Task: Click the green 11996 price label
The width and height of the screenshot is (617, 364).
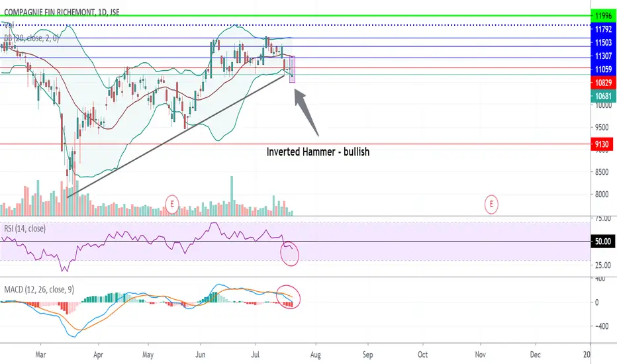Action: click(x=603, y=16)
